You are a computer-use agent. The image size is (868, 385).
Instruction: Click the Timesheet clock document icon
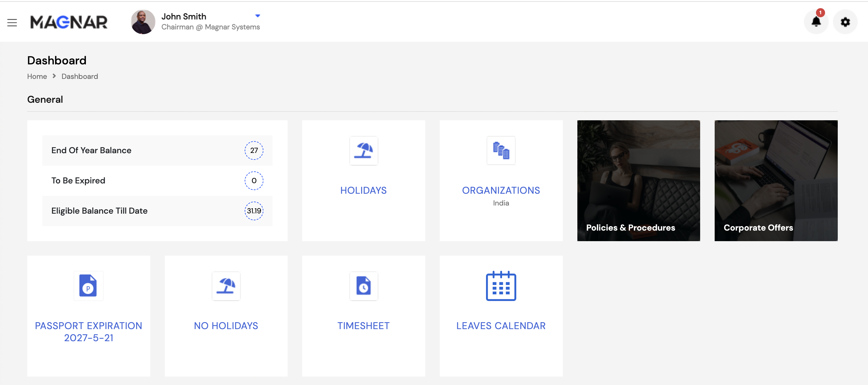[363, 286]
